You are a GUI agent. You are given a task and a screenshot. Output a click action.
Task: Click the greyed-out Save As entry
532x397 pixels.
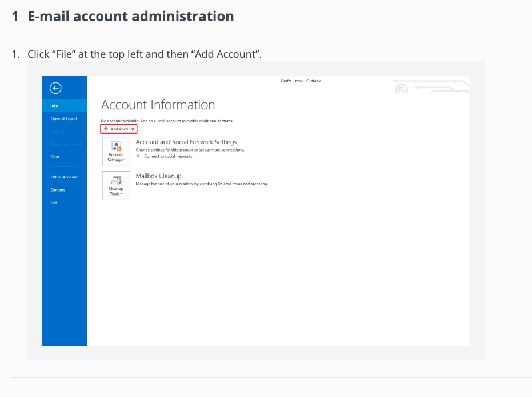(57, 132)
